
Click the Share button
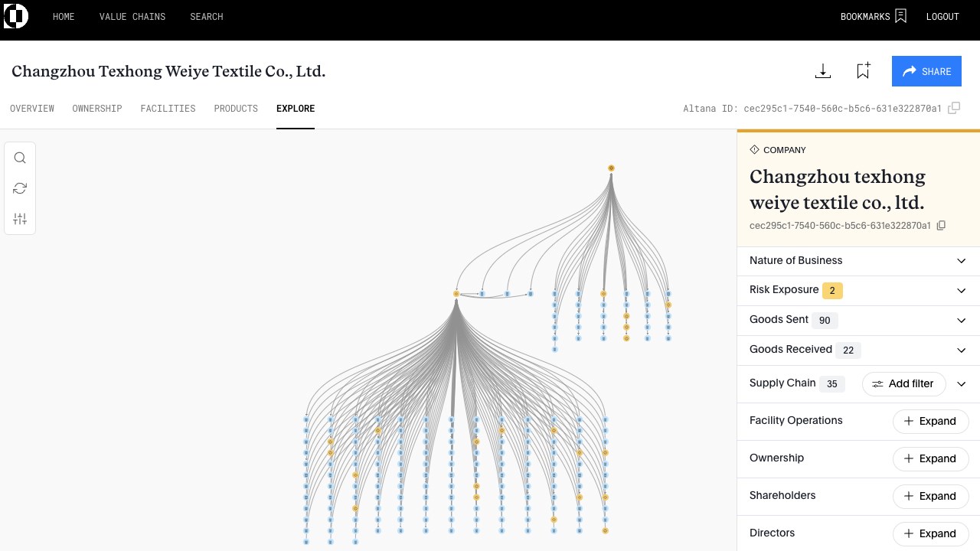(926, 71)
